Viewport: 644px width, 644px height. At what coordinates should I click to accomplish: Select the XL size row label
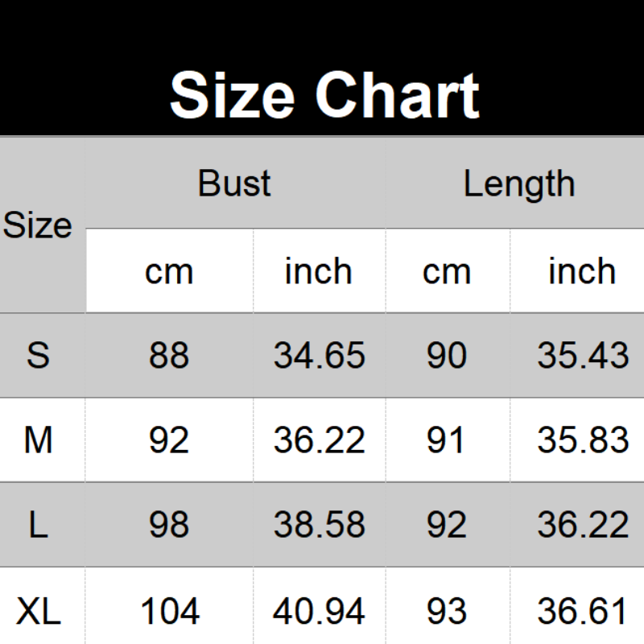[38, 612]
